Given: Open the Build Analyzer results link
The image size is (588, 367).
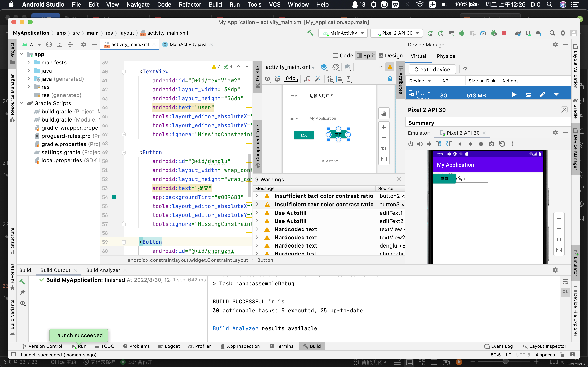Looking at the screenshot, I should (235, 328).
